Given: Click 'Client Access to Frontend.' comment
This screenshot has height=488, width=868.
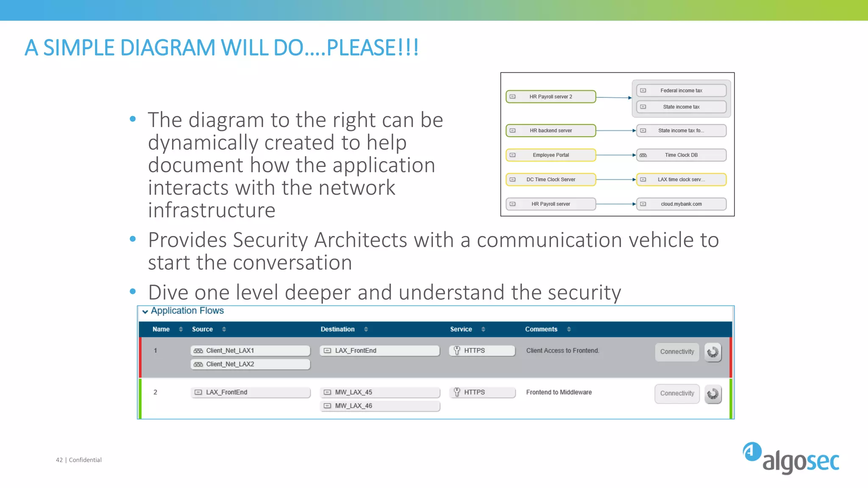Looking at the screenshot, I should 562,351.
